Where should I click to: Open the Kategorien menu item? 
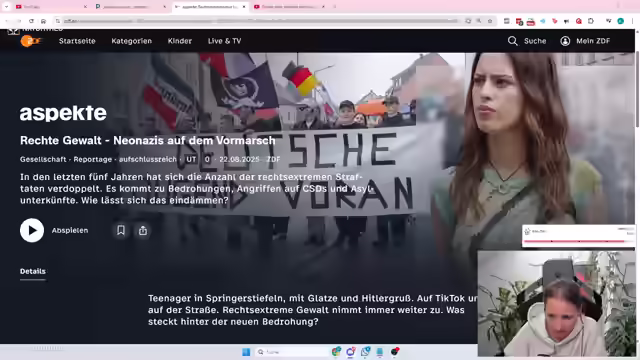click(131, 41)
